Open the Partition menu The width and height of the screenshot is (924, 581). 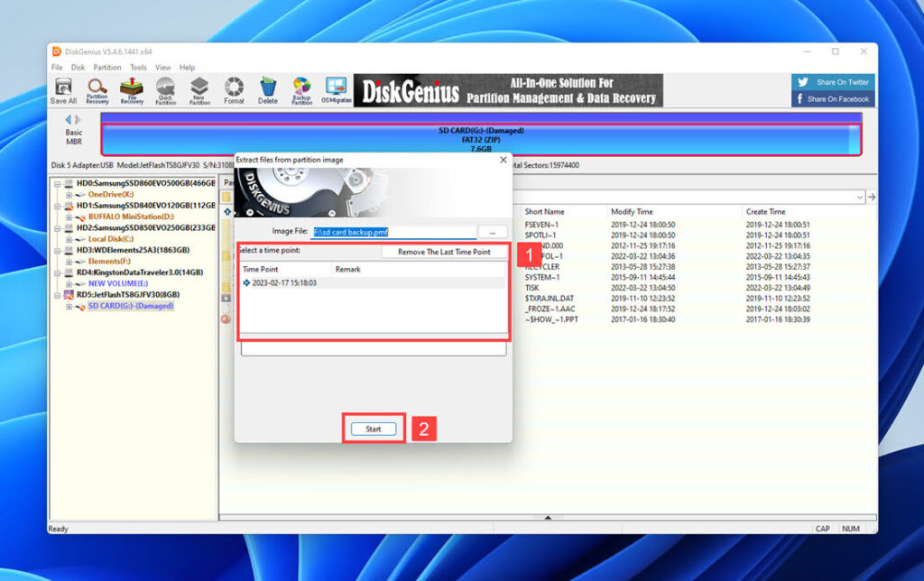pyautogui.click(x=107, y=67)
